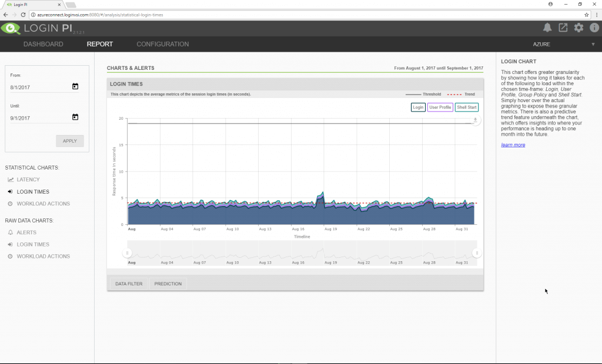The height and width of the screenshot is (364, 602).
Task: Click the browser profile icon
Action: pyautogui.click(x=550, y=4)
